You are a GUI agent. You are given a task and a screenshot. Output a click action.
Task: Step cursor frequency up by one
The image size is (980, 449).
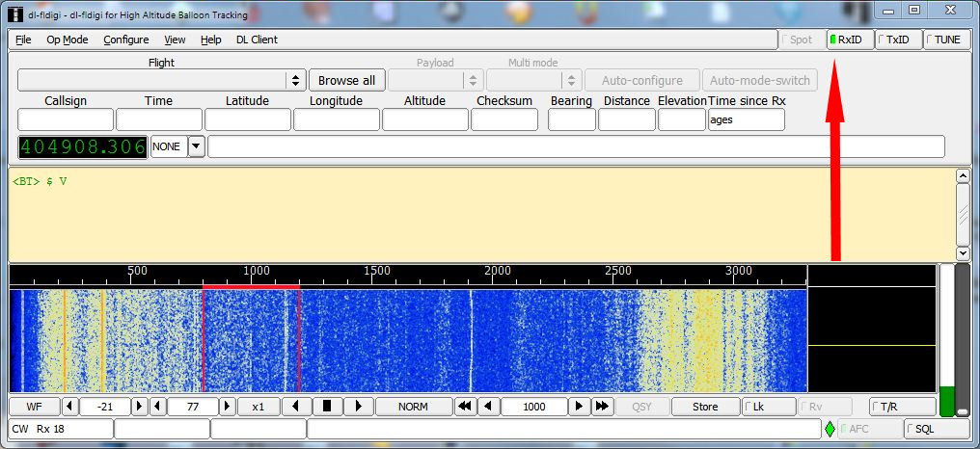coord(580,407)
